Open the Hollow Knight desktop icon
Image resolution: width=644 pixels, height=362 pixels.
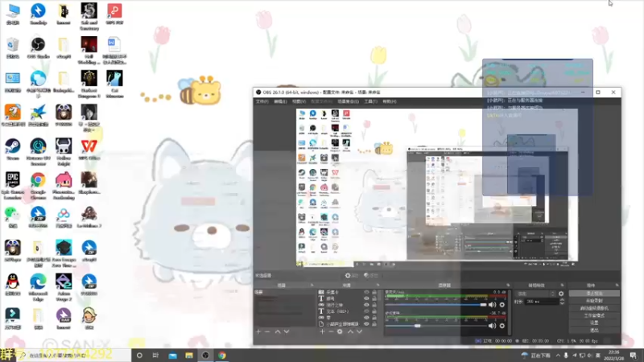click(64, 152)
